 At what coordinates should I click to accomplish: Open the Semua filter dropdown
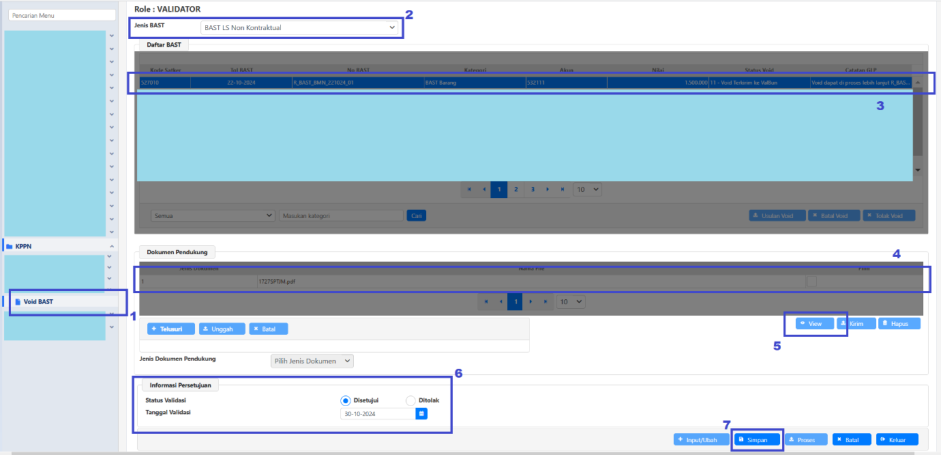coord(212,215)
